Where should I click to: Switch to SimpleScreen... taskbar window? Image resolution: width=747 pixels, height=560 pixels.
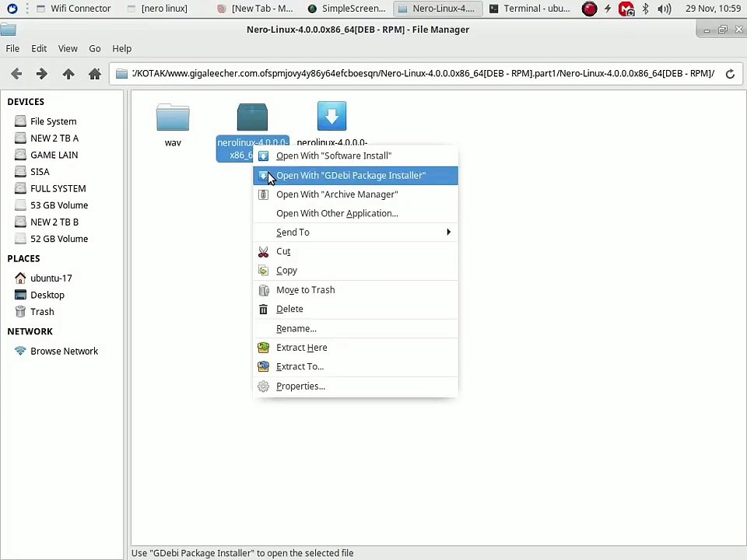coord(347,9)
